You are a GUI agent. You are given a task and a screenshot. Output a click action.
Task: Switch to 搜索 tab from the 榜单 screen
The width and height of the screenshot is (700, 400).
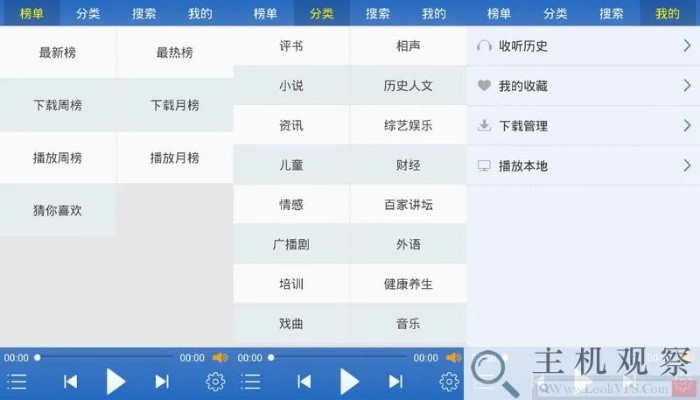tap(144, 13)
